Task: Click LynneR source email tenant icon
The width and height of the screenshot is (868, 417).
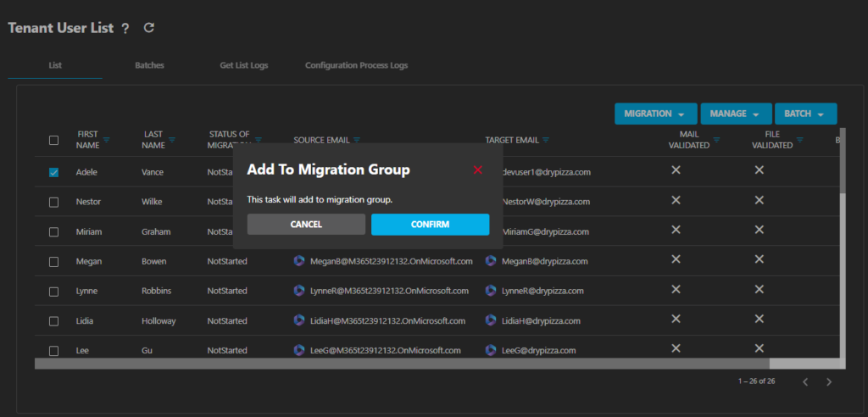Action: (x=299, y=290)
